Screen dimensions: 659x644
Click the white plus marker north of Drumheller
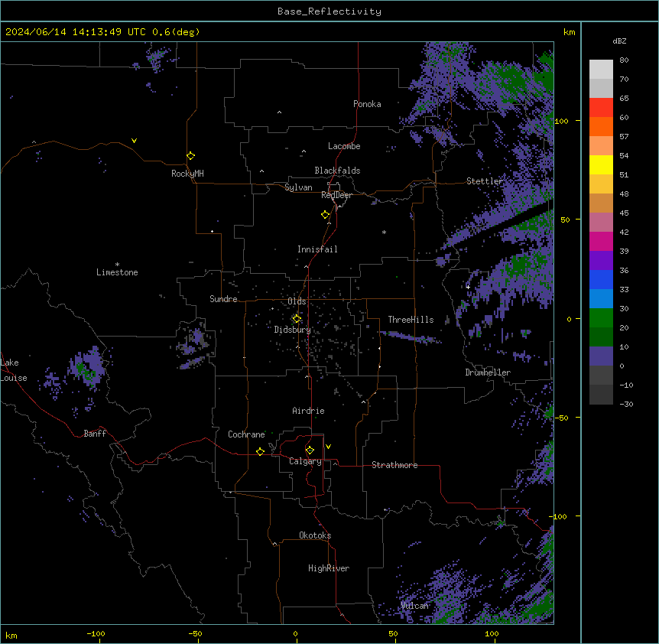click(x=468, y=287)
